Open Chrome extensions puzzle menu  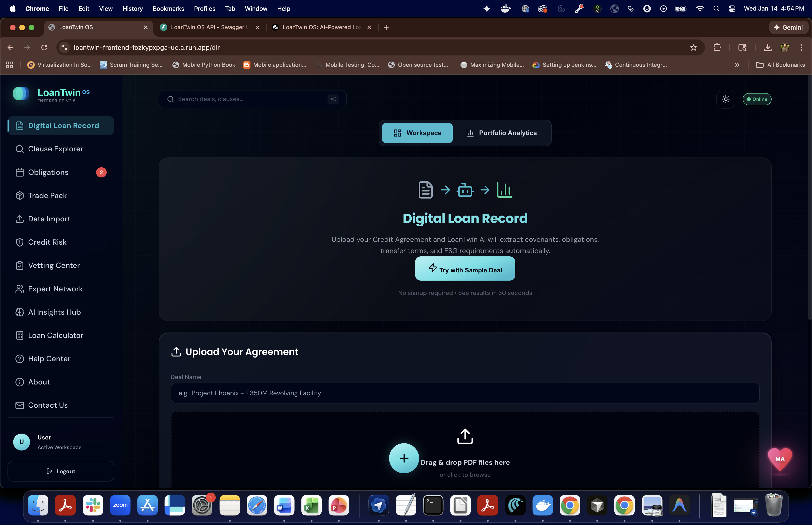point(717,47)
